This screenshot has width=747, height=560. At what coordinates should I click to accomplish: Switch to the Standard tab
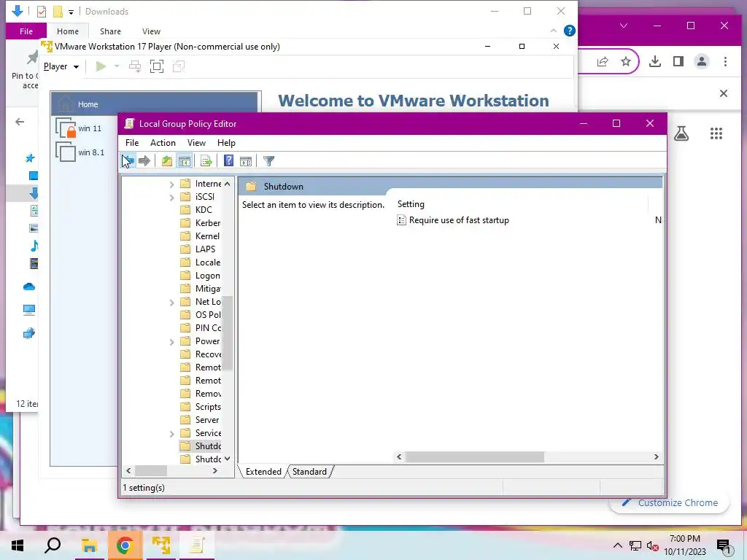tap(309, 472)
